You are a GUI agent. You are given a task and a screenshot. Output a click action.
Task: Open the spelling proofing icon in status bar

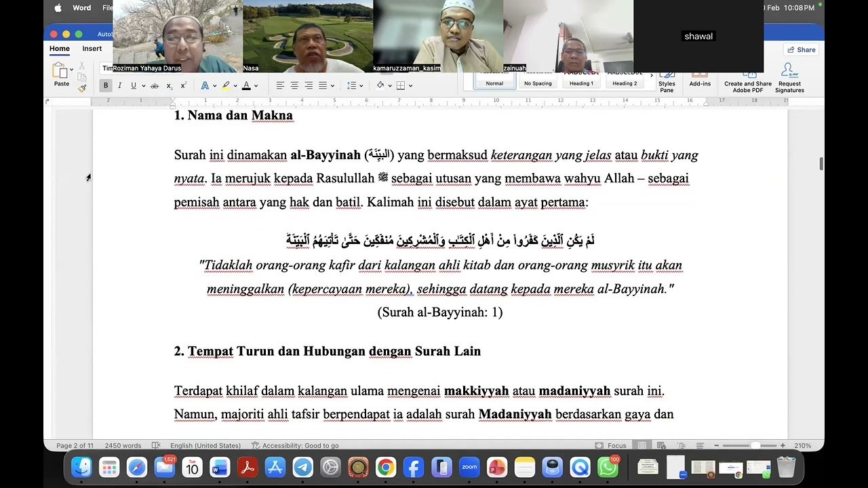pyautogui.click(x=156, y=445)
